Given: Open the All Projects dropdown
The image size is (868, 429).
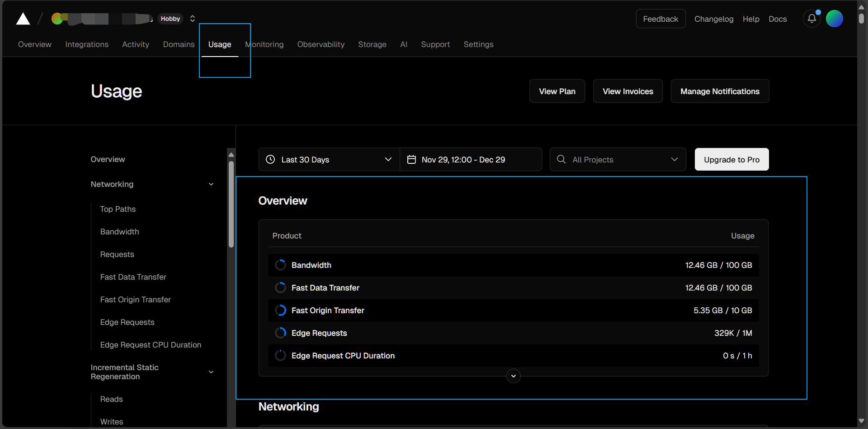Looking at the screenshot, I should click(x=618, y=159).
